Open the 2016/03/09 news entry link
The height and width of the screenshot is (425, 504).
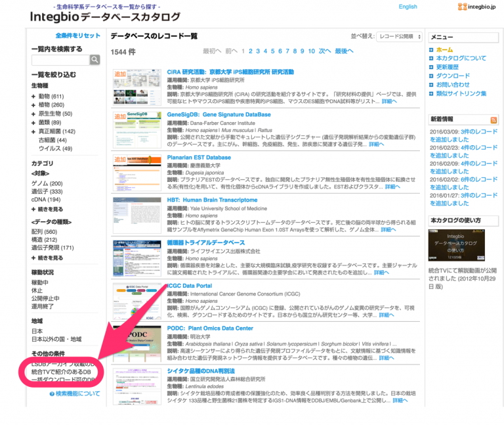(x=464, y=135)
